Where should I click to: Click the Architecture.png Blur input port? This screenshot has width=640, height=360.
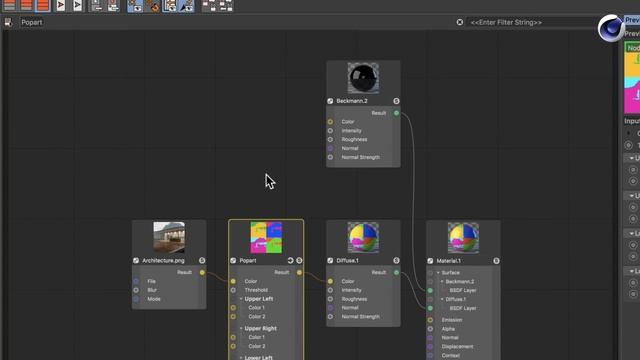(x=136, y=290)
